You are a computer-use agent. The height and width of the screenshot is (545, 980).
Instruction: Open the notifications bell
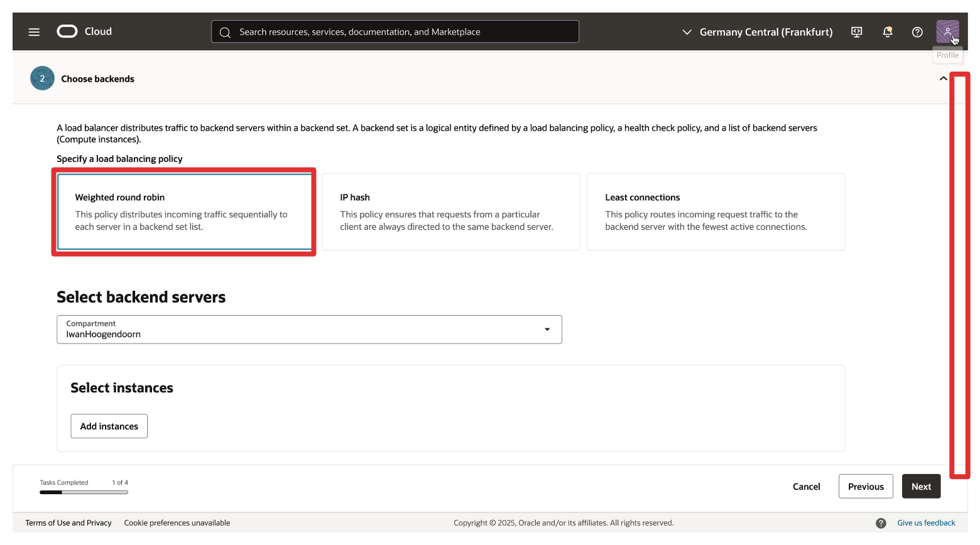887,32
